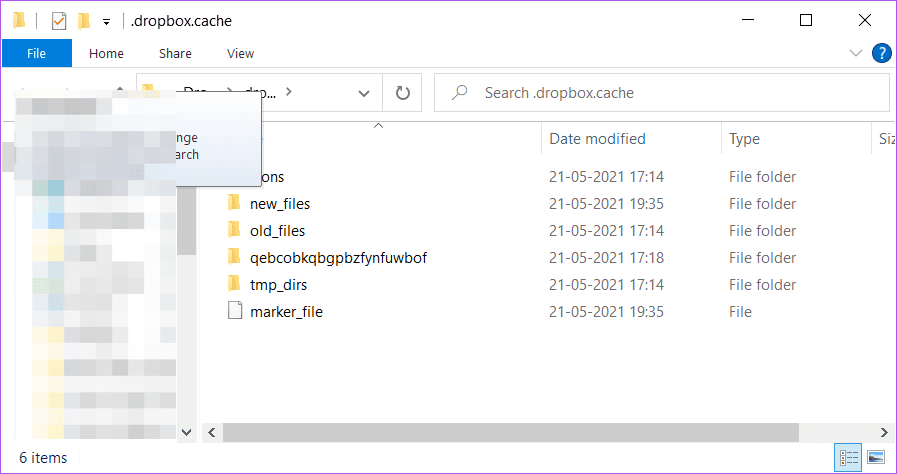Refresh the .dropbox.cache folder view

(x=403, y=93)
